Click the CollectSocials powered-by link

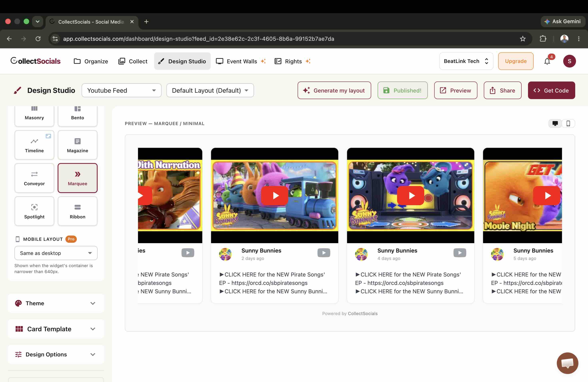(x=362, y=313)
